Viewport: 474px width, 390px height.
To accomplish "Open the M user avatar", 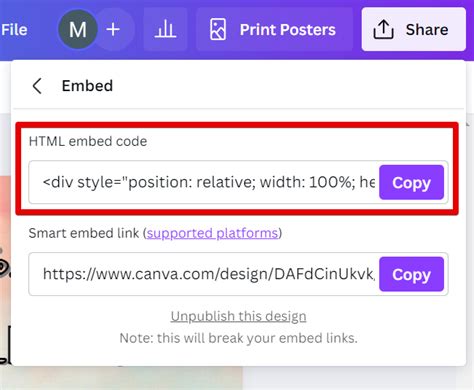I will point(78,29).
